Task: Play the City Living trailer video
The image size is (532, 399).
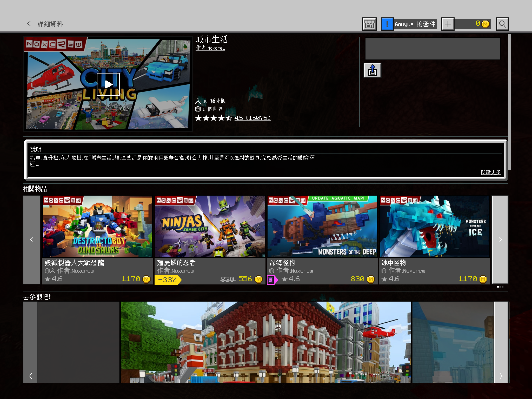Action: (108, 84)
